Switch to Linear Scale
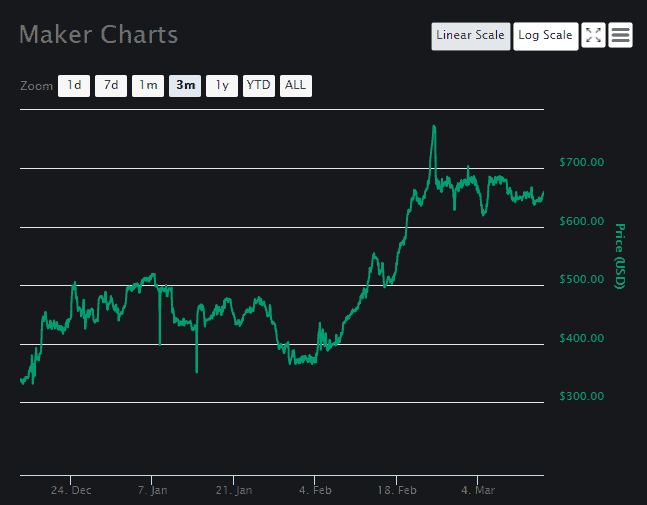647x505 pixels. [x=470, y=36]
